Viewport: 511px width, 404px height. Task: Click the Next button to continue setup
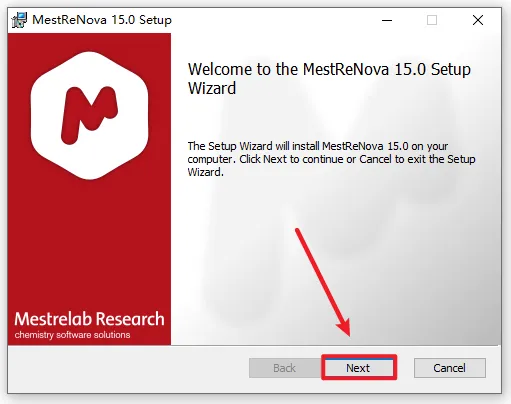359,368
